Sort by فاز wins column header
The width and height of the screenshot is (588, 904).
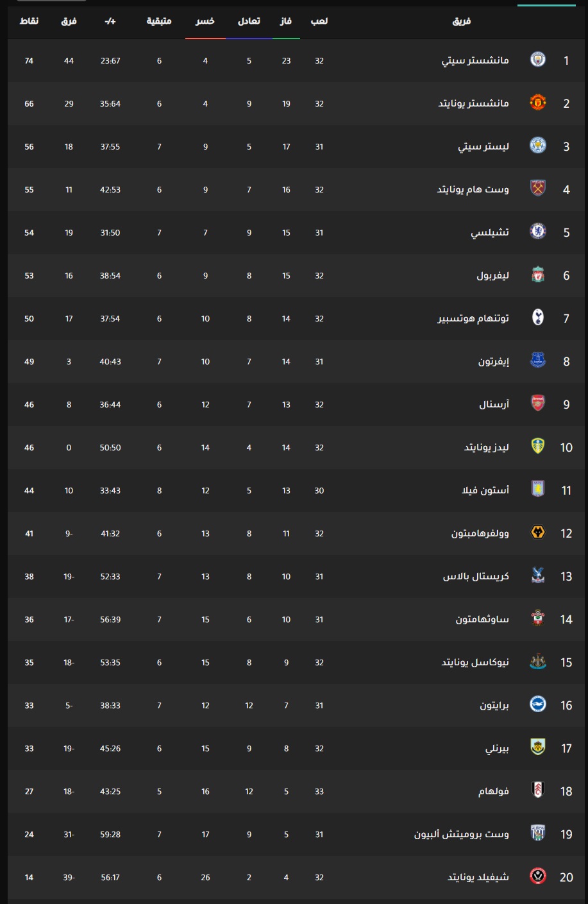click(x=286, y=21)
